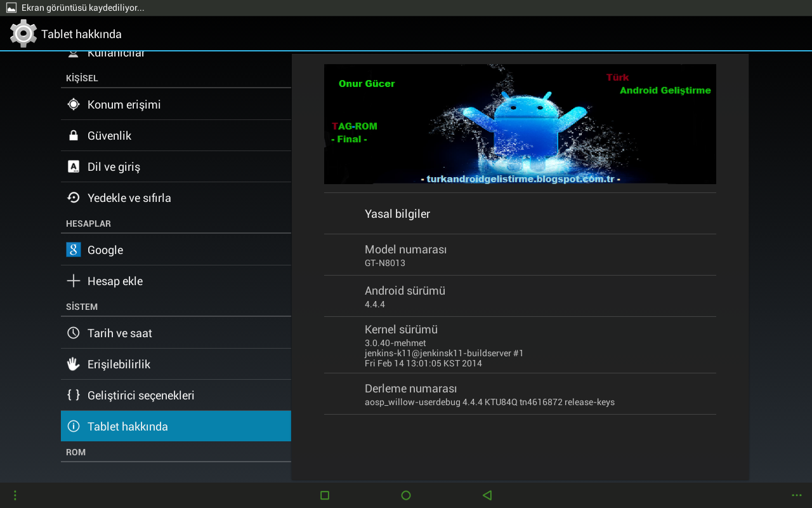Tap the screenshot notification icon in status bar
Image resolution: width=812 pixels, height=508 pixels.
[11, 8]
